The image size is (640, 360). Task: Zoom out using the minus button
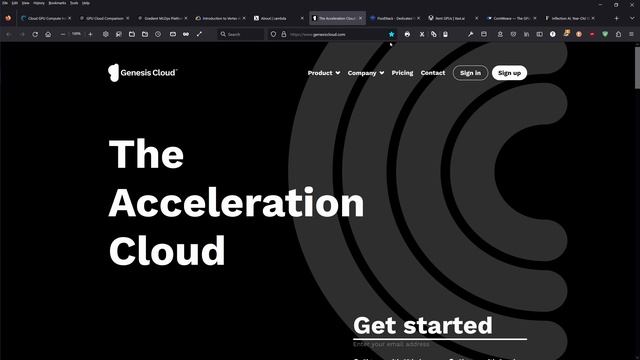[x=62, y=34]
